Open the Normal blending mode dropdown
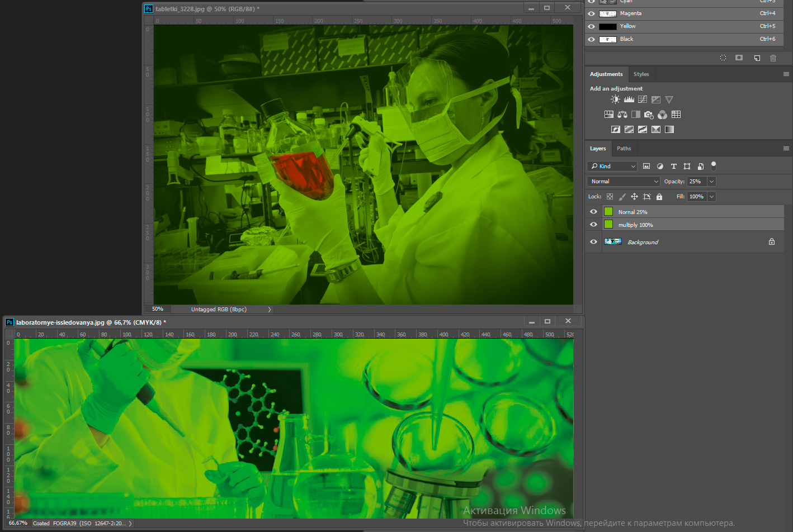This screenshot has width=793, height=532. pos(624,181)
